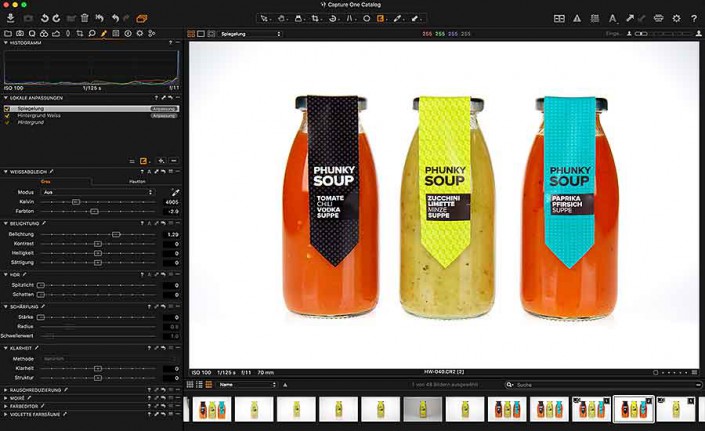Viewport: 705px width, 431px height.
Task: Switch viewer to single-view mode
Action: 201,34
